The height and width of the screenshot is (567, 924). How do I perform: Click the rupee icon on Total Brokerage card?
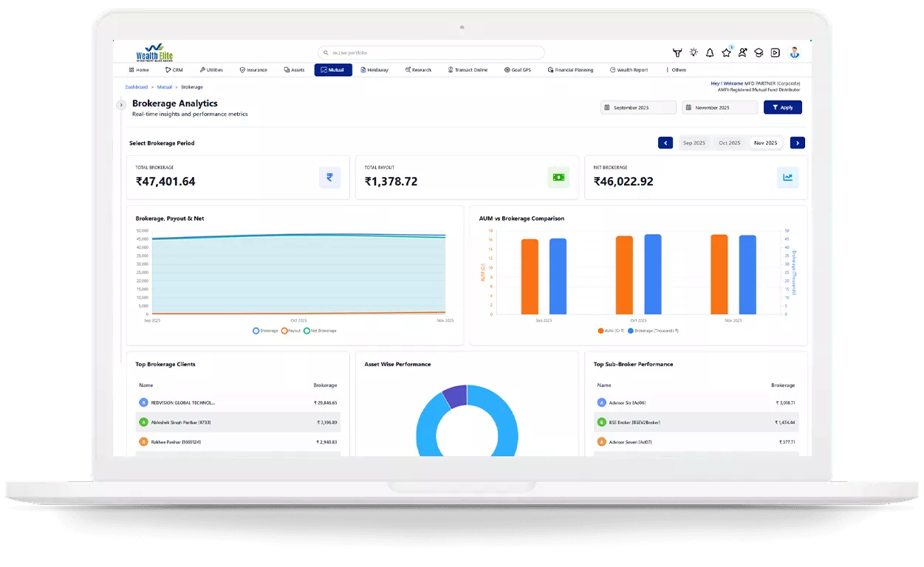click(329, 177)
